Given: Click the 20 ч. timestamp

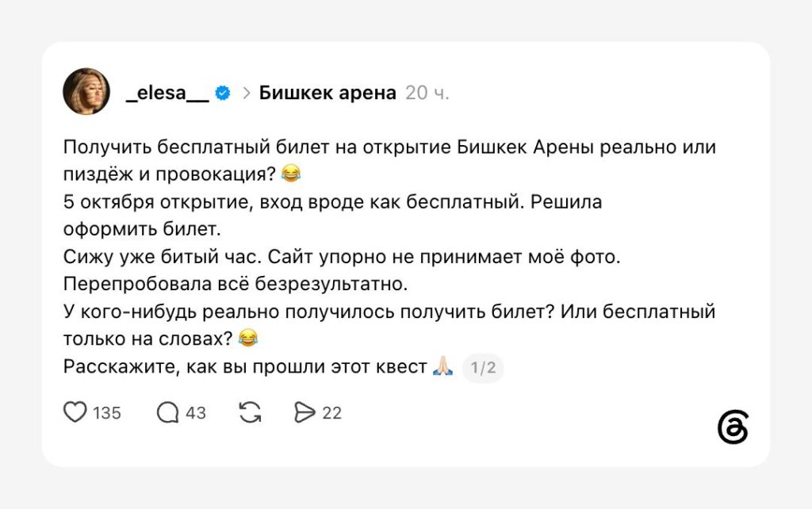Looking at the screenshot, I should point(427,93).
